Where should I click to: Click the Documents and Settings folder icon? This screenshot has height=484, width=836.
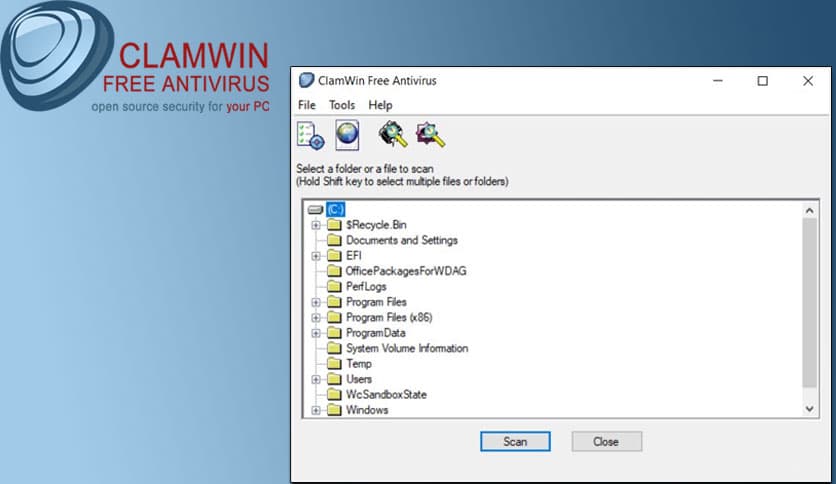(334, 240)
